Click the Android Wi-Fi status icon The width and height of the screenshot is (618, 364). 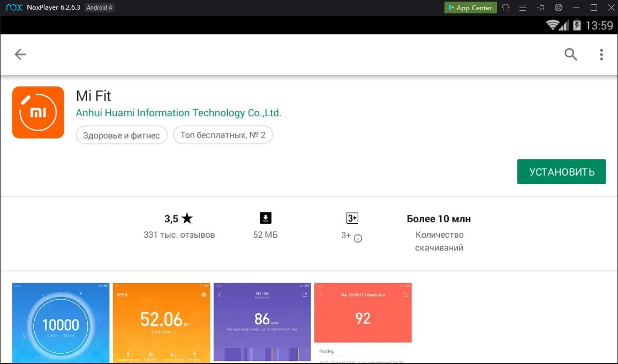coord(553,25)
